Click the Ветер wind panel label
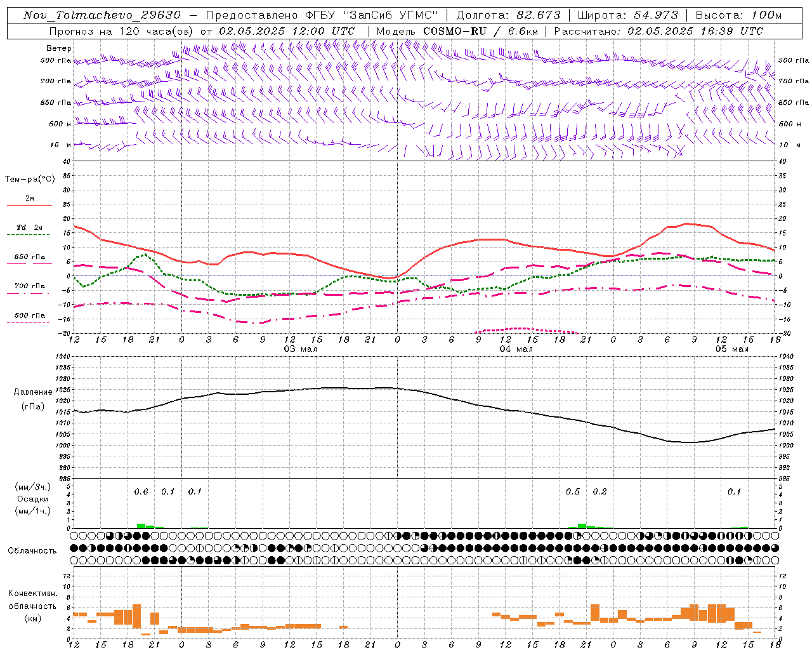Screen dimensions: 812x650 coord(59,48)
